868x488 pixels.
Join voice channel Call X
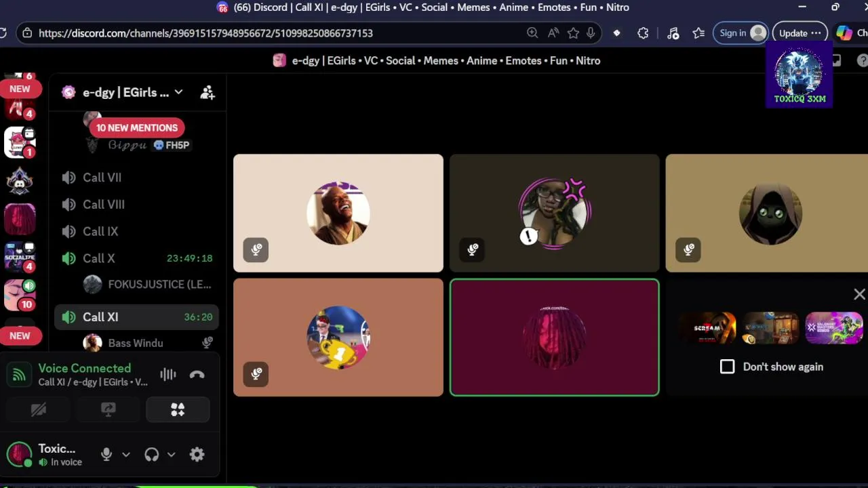pyautogui.click(x=136, y=258)
